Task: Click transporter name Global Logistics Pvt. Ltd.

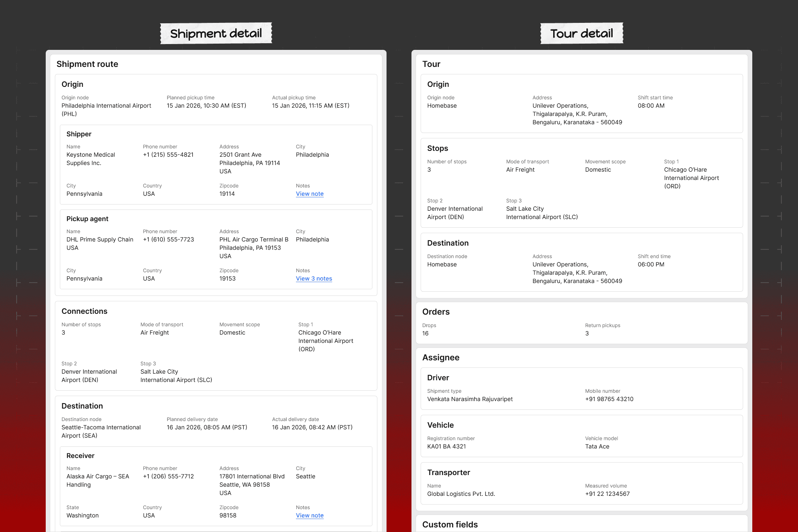Action: click(461, 494)
